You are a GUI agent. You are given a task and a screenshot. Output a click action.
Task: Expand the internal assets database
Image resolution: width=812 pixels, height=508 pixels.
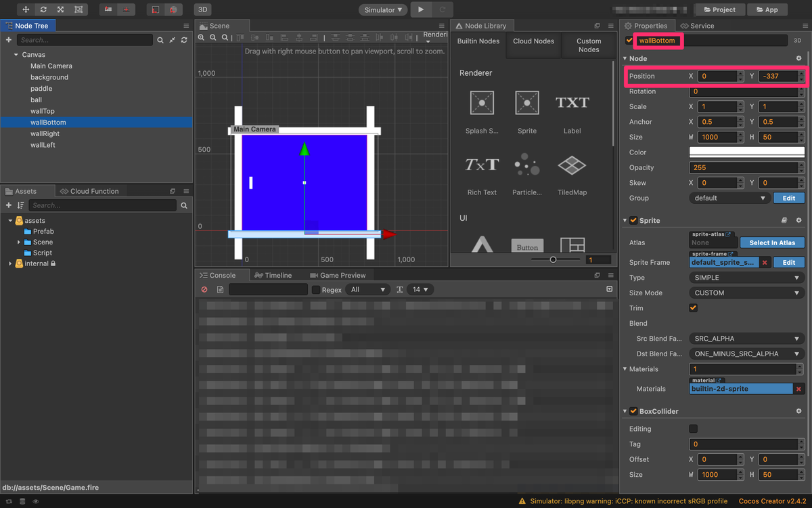click(10, 263)
